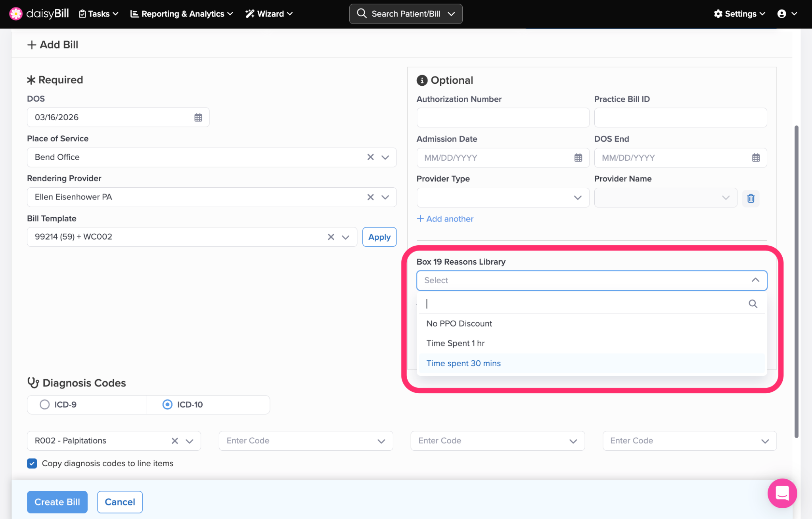Clear R002 Palpitations diagnosis code
The image size is (812, 519).
click(174, 441)
